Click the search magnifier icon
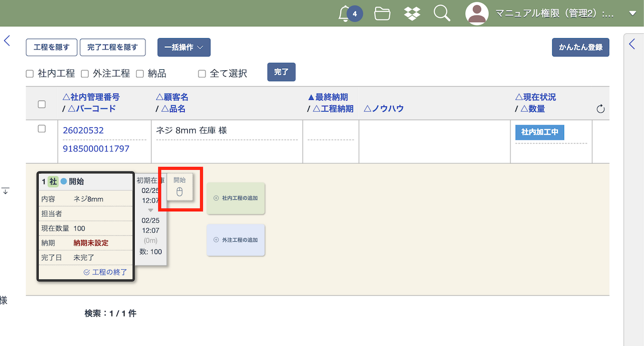The image size is (644, 346). 442,13
